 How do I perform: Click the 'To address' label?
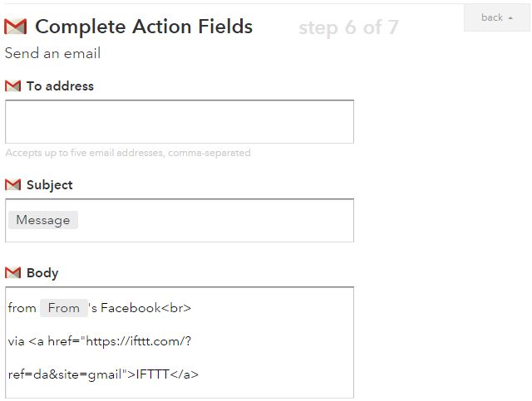[x=60, y=86]
